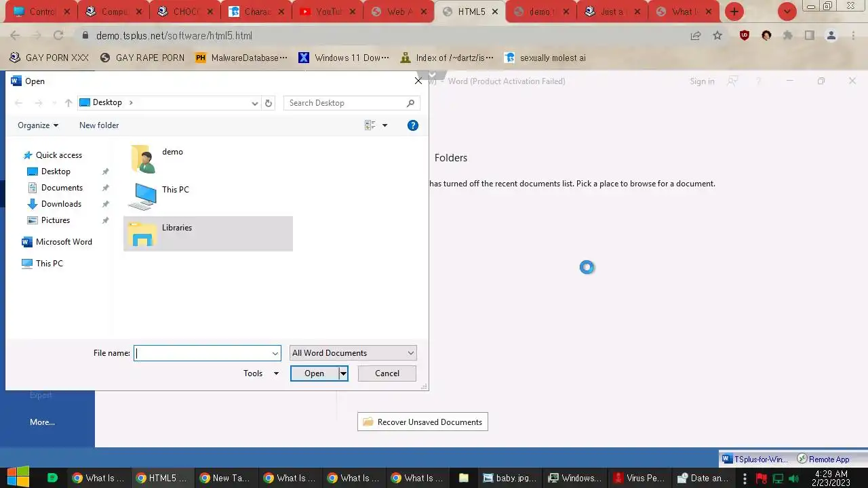
Task: Expand Desktop breadcrumb chevron
Action: [x=131, y=103]
